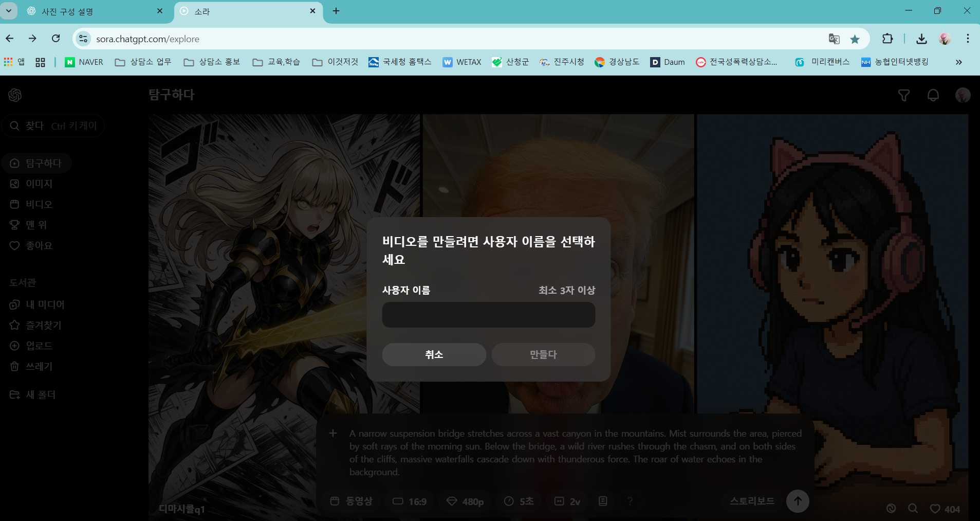Click the presets list icon
980x521 pixels.
(x=603, y=501)
